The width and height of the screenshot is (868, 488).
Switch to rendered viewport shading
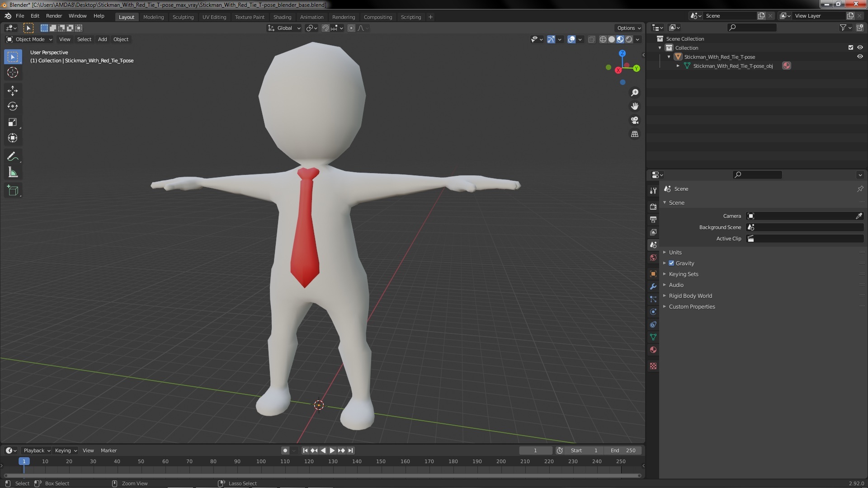(x=629, y=39)
